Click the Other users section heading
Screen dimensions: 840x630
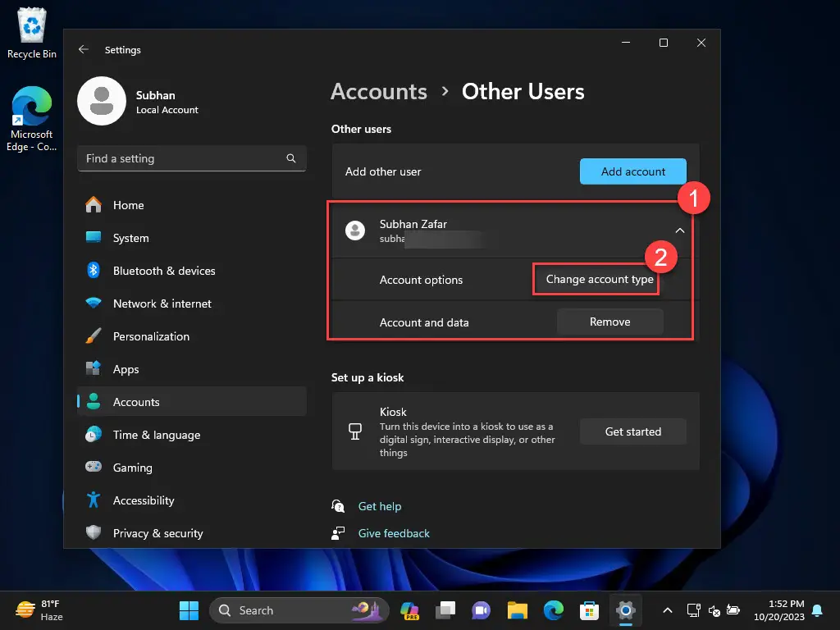coord(361,129)
